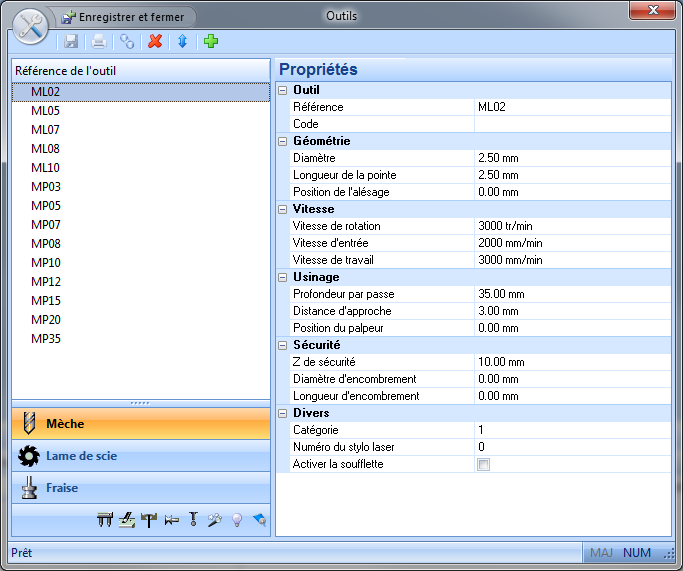Viewport: 683px width, 571px height.
Task: Collapse the Géométrie property group
Action: [283, 141]
